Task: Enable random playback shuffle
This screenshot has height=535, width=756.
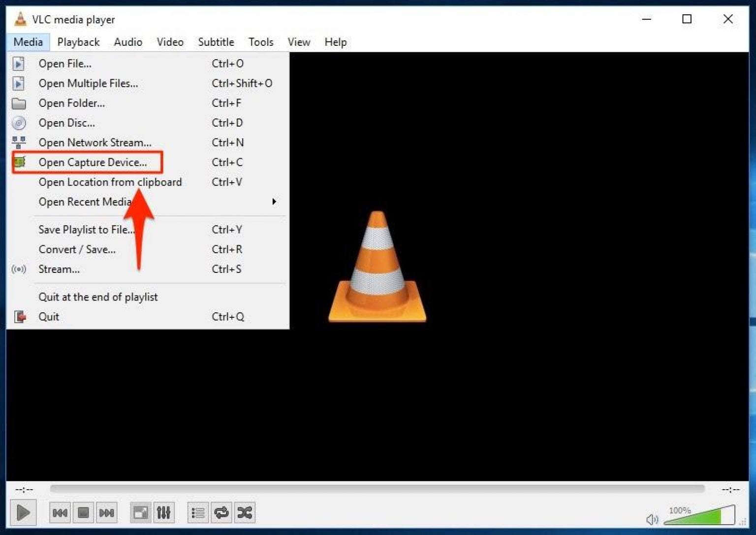Action: (245, 512)
